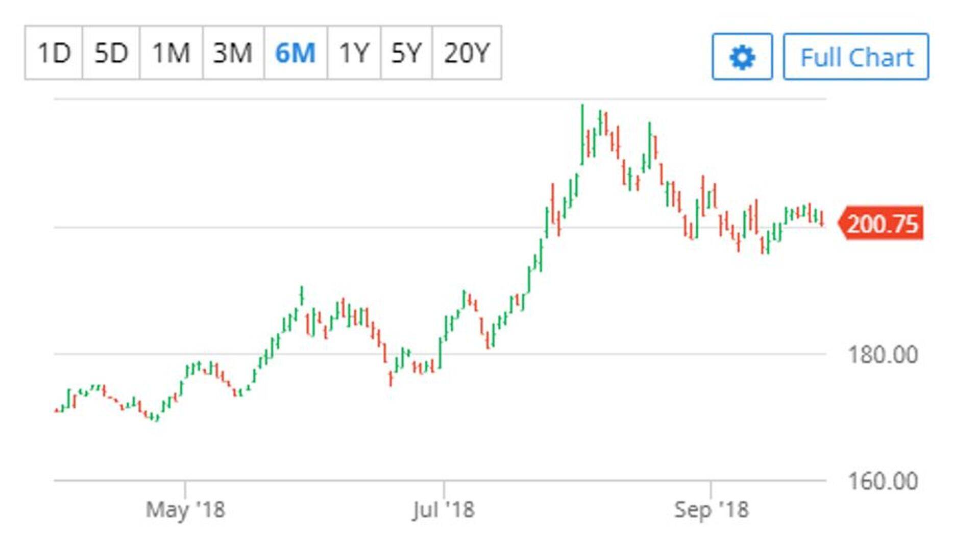Click the Jul '18 date label
980x548 pixels.
(x=444, y=509)
